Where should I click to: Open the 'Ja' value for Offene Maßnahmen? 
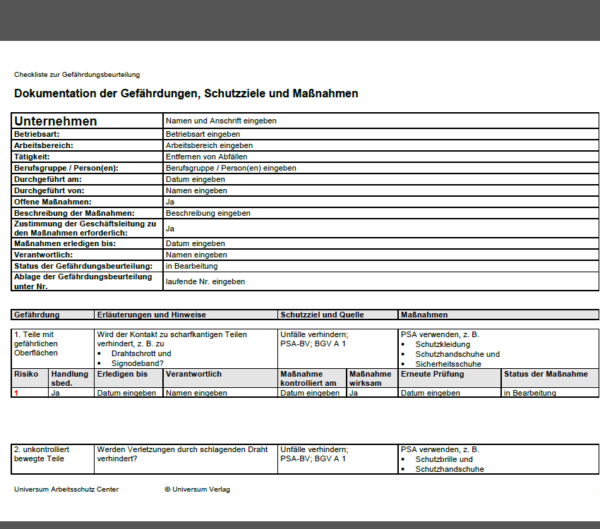coord(170,202)
